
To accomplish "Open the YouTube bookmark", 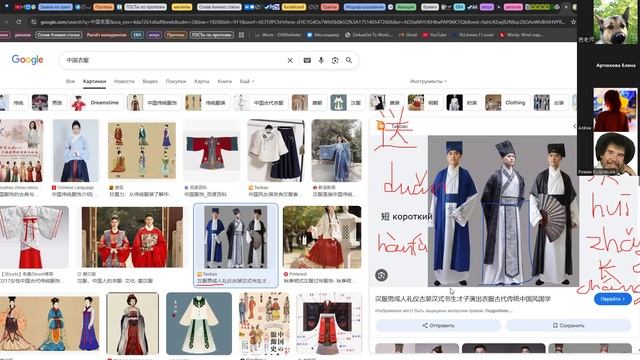I will coord(435,35).
